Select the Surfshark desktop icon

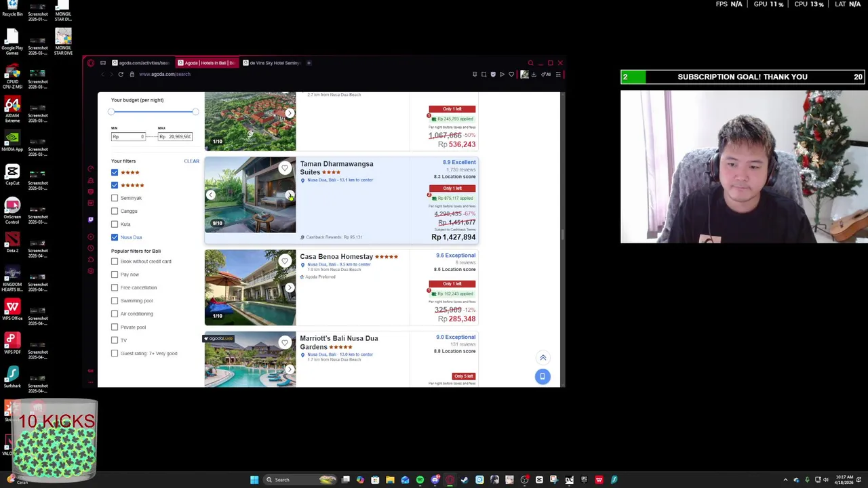coord(12,378)
